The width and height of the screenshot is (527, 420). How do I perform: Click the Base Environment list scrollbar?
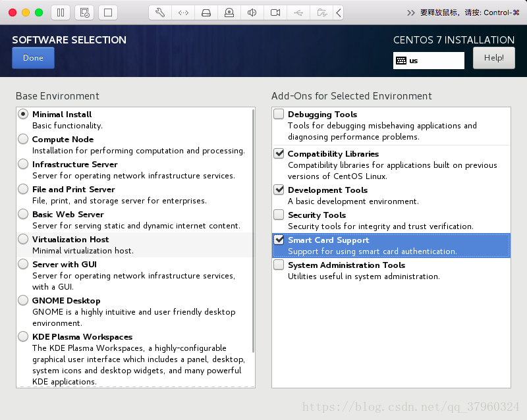pos(254,231)
